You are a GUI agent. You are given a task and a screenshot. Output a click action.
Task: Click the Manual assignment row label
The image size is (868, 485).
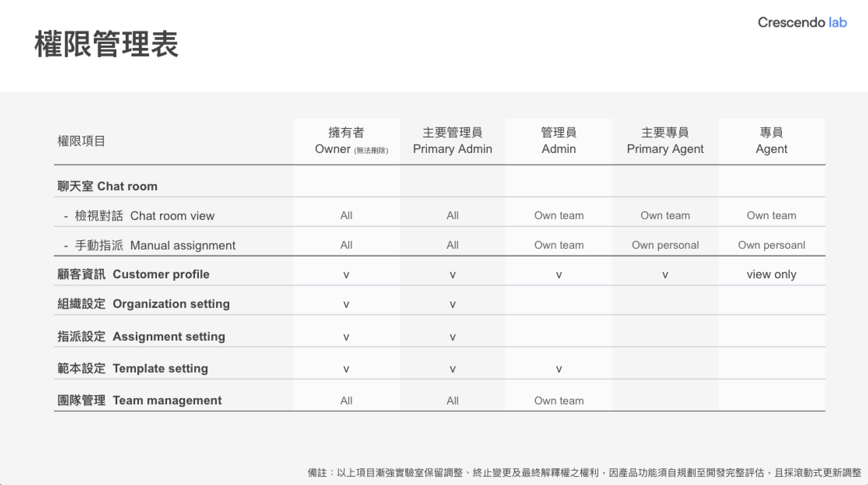155,245
